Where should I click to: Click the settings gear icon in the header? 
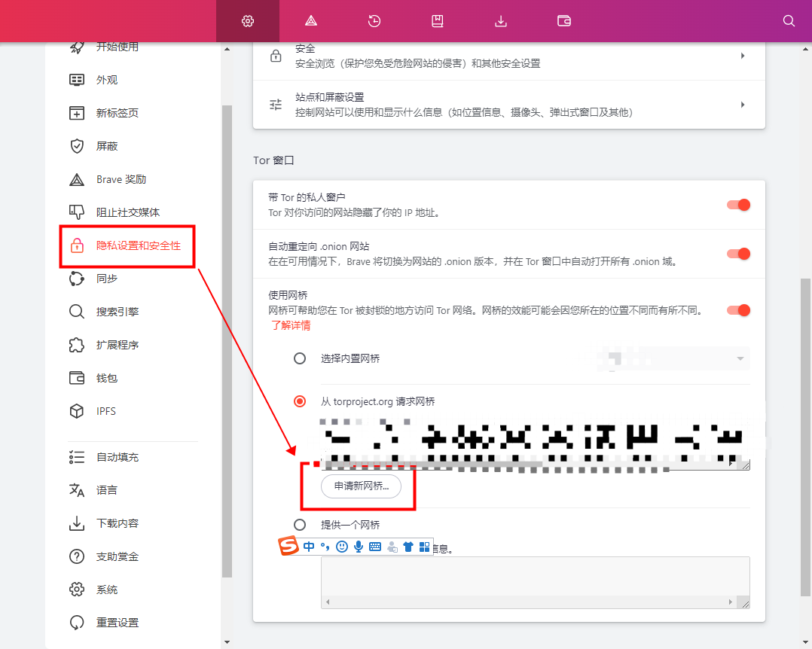[248, 21]
